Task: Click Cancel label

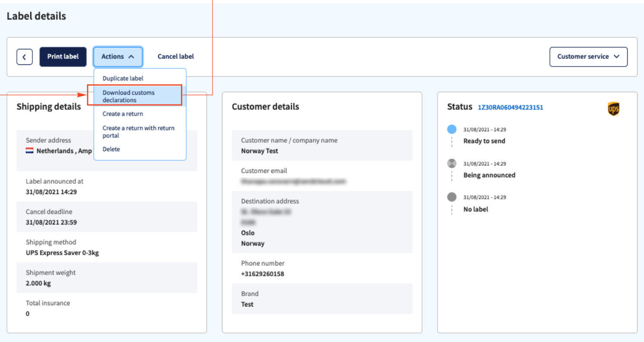Action: 176,57
